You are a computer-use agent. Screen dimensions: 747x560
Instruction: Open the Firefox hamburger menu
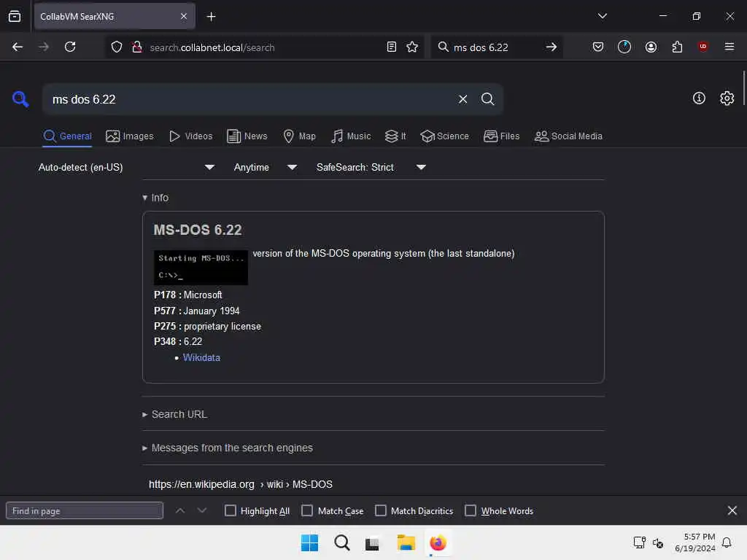pyautogui.click(x=729, y=47)
